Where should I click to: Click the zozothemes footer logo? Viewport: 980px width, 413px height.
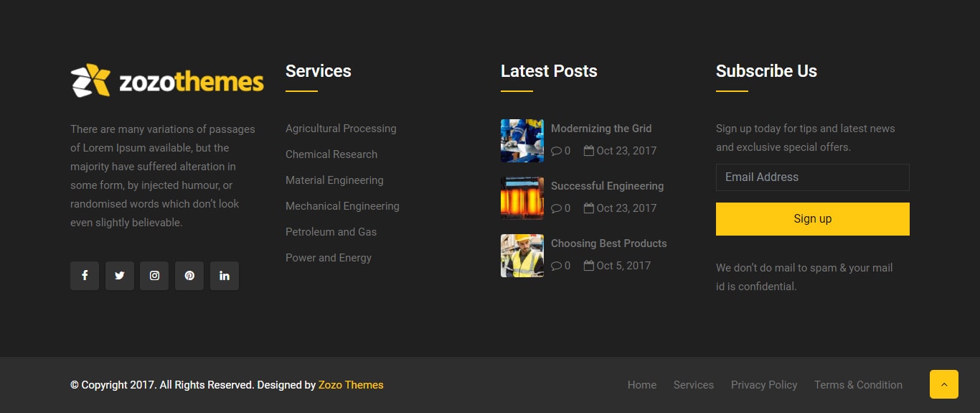click(x=167, y=80)
